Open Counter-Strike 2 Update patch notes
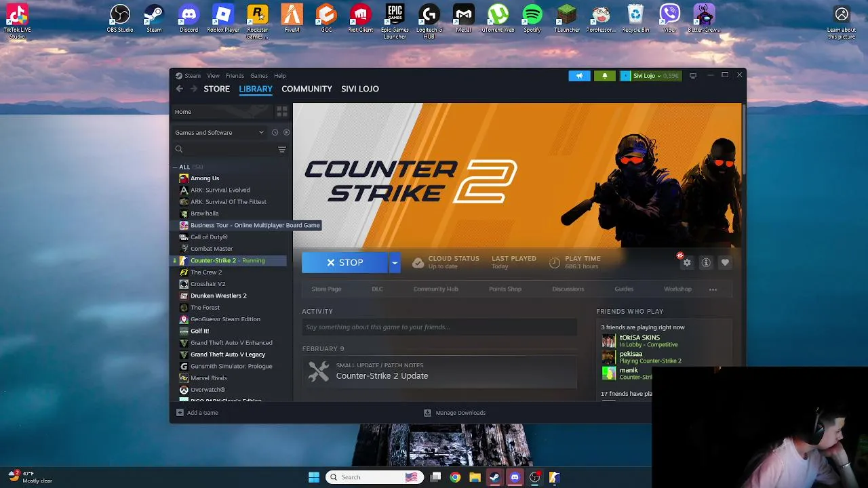 (x=439, y=371)
